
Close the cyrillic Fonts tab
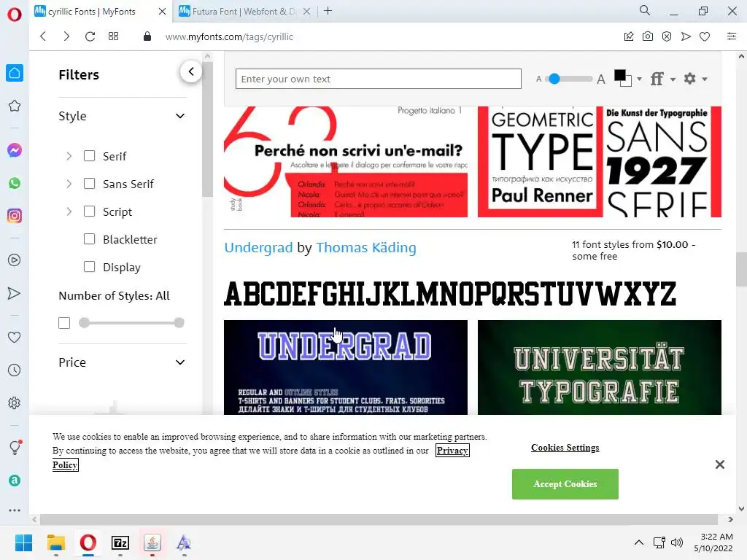point(162,12)
